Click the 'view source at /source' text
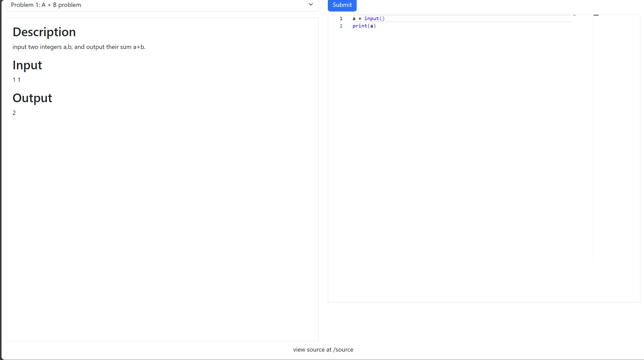 pos(323,350)
